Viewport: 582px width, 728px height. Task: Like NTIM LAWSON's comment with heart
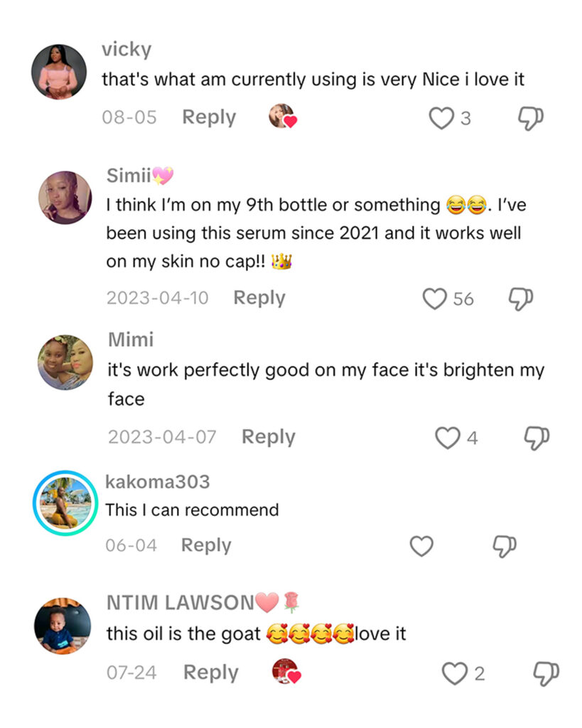click(454, 673)
